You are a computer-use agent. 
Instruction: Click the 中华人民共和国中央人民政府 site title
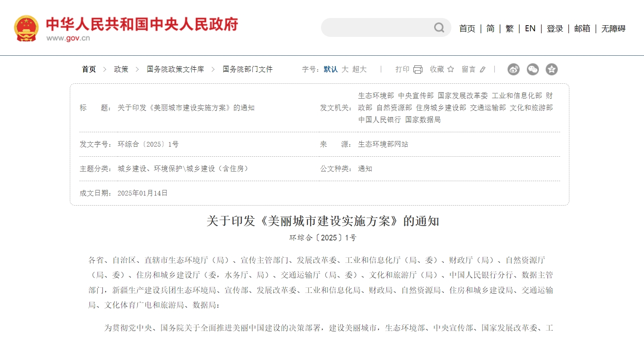[x=142, y=24]
